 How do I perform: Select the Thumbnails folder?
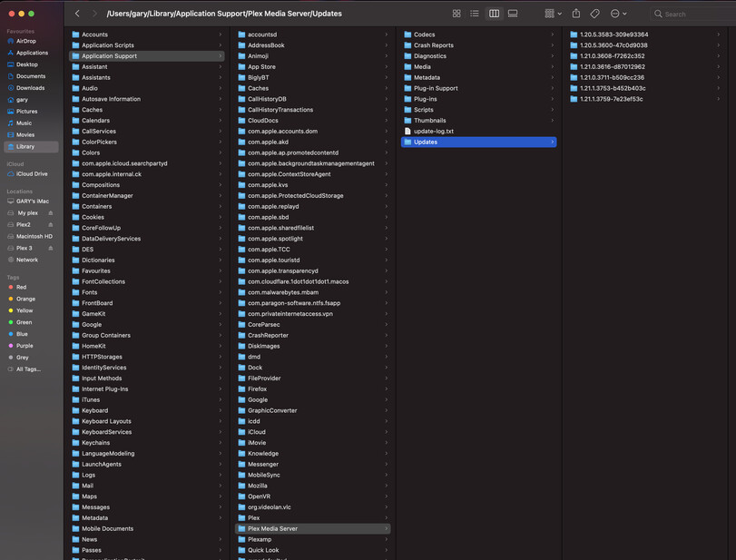click(x=479, y=121)
